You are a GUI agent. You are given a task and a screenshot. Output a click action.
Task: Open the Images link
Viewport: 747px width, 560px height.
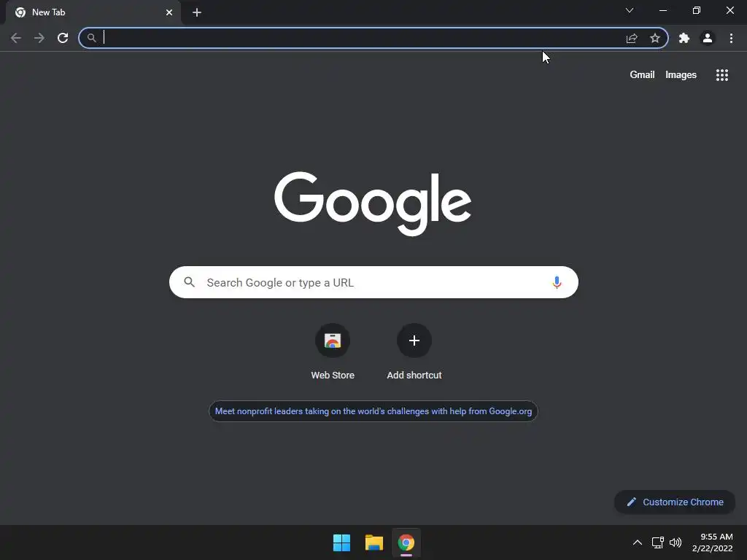click(681, 75)
